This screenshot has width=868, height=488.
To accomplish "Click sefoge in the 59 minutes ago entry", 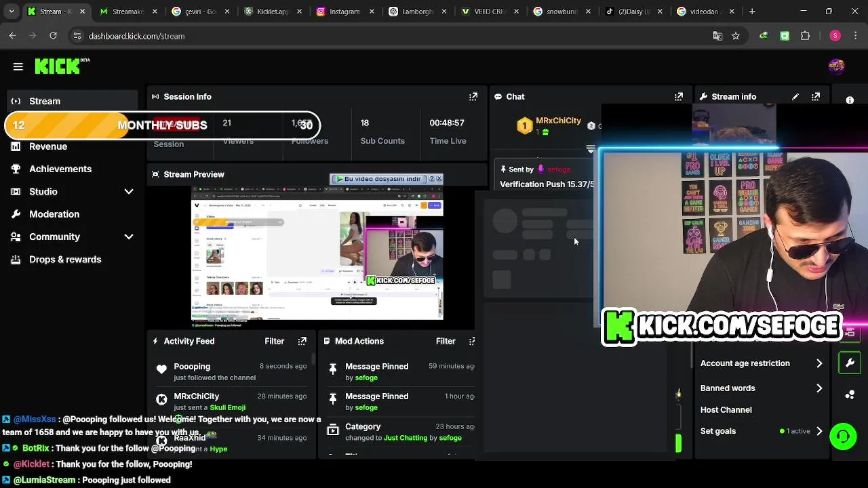I will click(x=366, y=378).
